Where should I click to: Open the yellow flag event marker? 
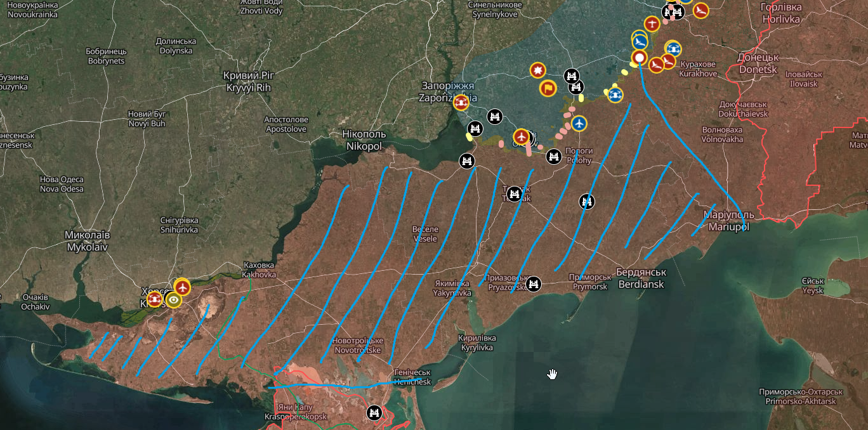pyautogui.click(x=548, y=88)
